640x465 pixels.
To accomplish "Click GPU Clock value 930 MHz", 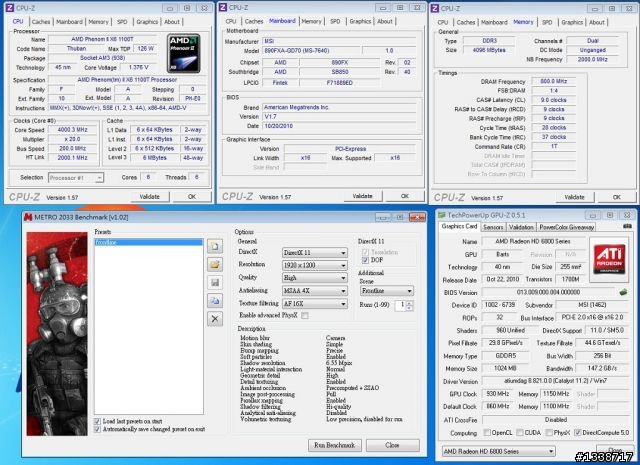I will click(498, 394).
